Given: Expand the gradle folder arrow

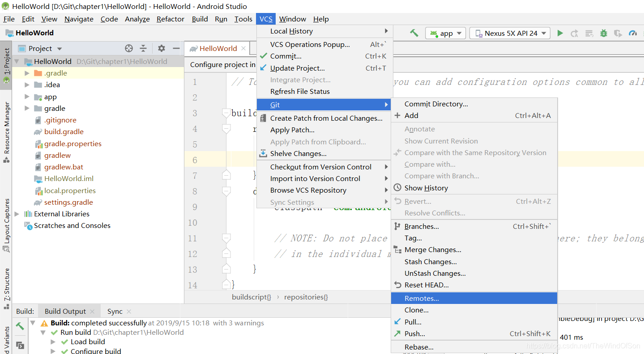Looking at the screenshot, I should pyautogui.click(x=27, y=109).
